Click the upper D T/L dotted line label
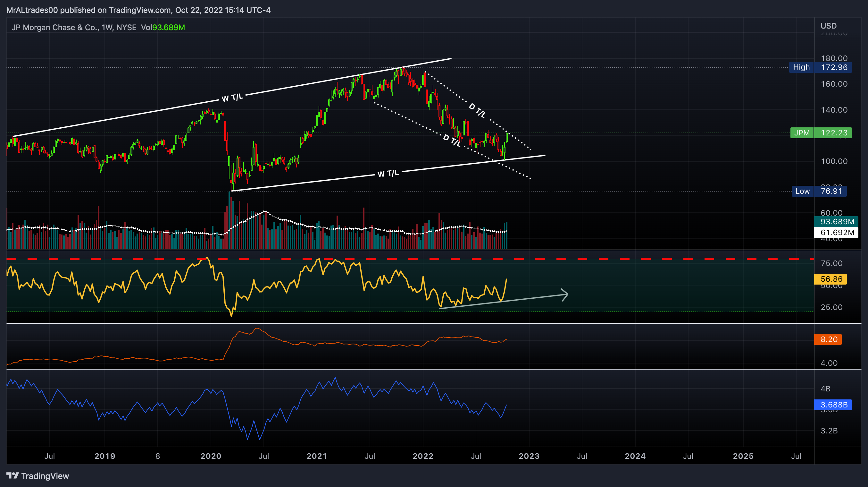The image size is (868, 487). pyautogui.click(x=477, y=111)
